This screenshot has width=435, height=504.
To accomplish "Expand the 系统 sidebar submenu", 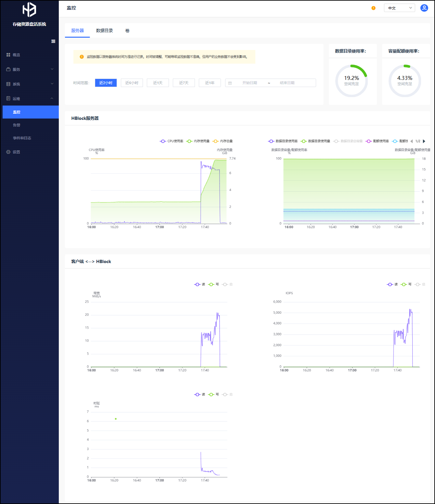I will 29,84.
